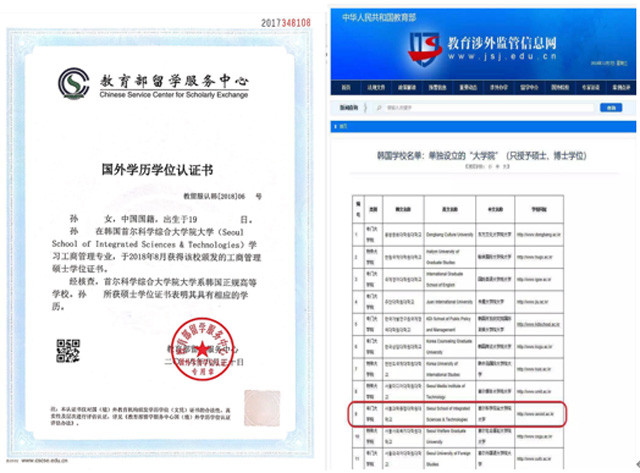Open the 法规文件 navigation menu item
The height and width of the screenshot is (473, 640).
click(376, 87)
